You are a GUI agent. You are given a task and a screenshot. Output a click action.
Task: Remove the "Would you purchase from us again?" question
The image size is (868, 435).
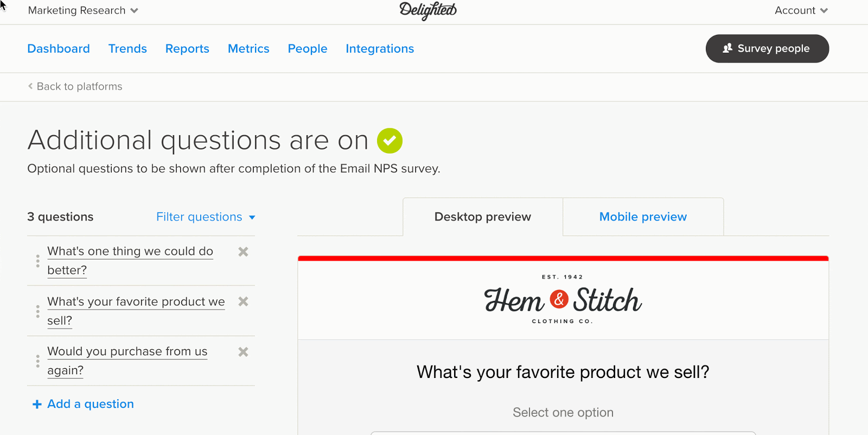(x=243, y=352)
